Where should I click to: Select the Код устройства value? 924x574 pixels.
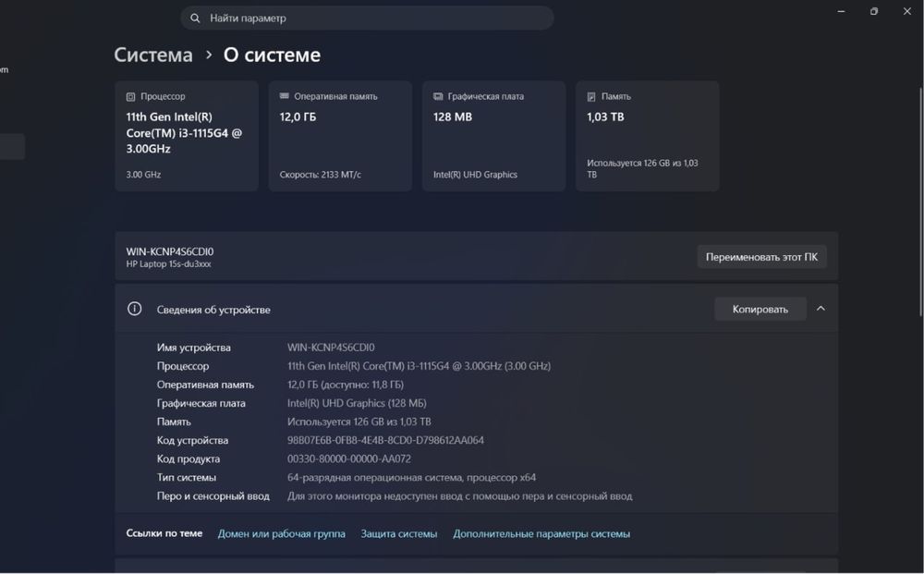[x=385, y=440]
